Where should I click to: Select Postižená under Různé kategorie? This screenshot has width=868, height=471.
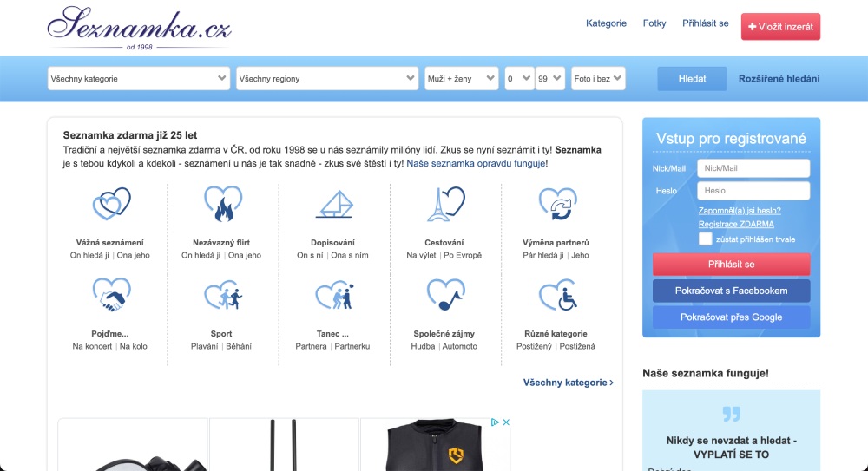(577, 346)
